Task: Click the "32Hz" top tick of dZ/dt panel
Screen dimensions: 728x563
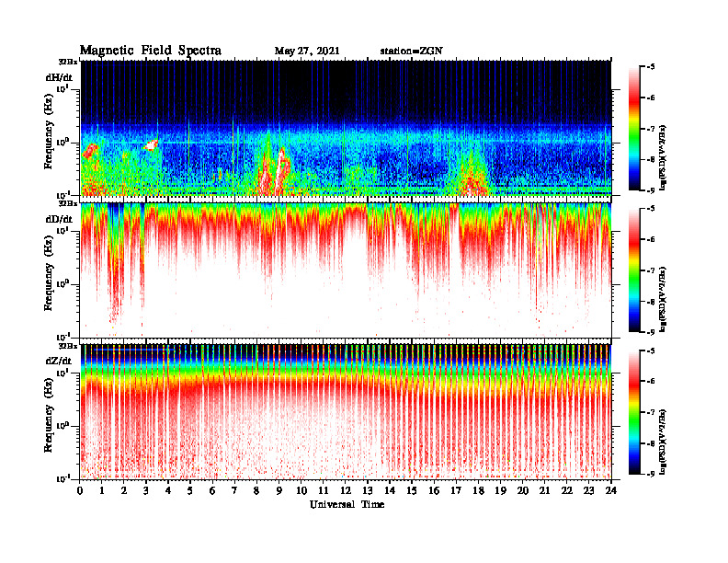Action: [68, 346]
